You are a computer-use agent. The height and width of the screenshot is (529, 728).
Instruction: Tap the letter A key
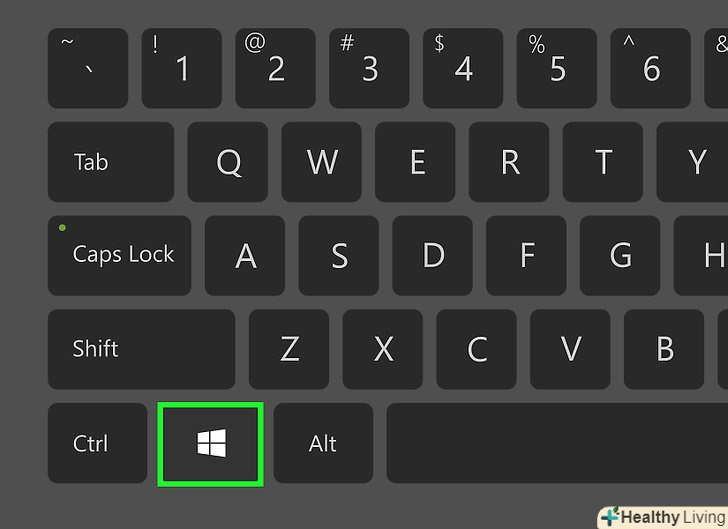(245, 255)
